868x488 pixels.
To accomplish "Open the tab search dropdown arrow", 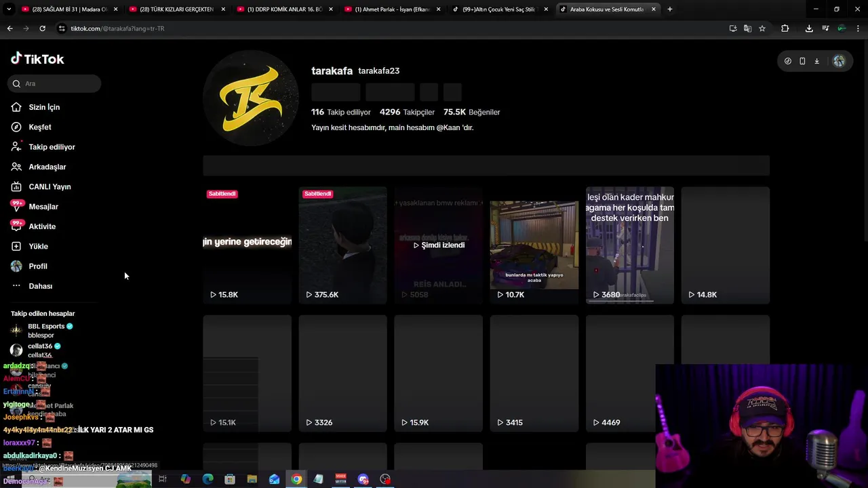I will 9,9.
